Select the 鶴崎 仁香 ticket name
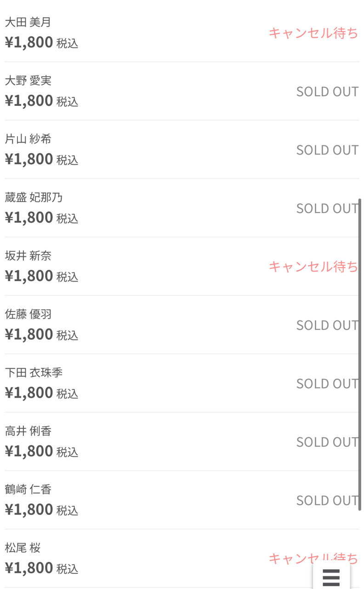 pyautogui.click(x=28, y=490)
